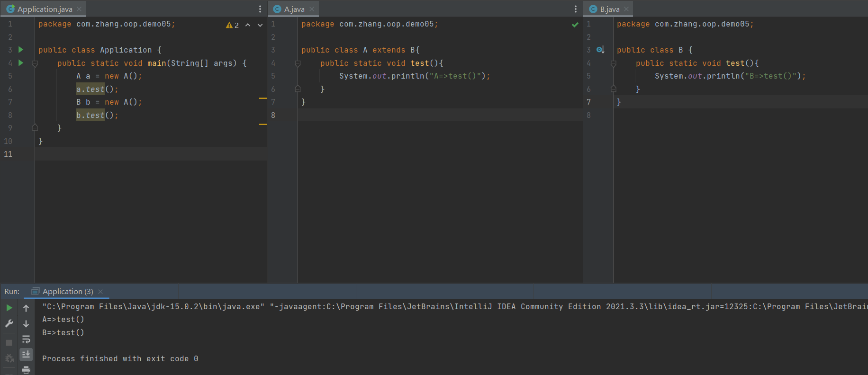Go to previous highlighted problem in Application.java
868x375 pixels.
point(248,25)
